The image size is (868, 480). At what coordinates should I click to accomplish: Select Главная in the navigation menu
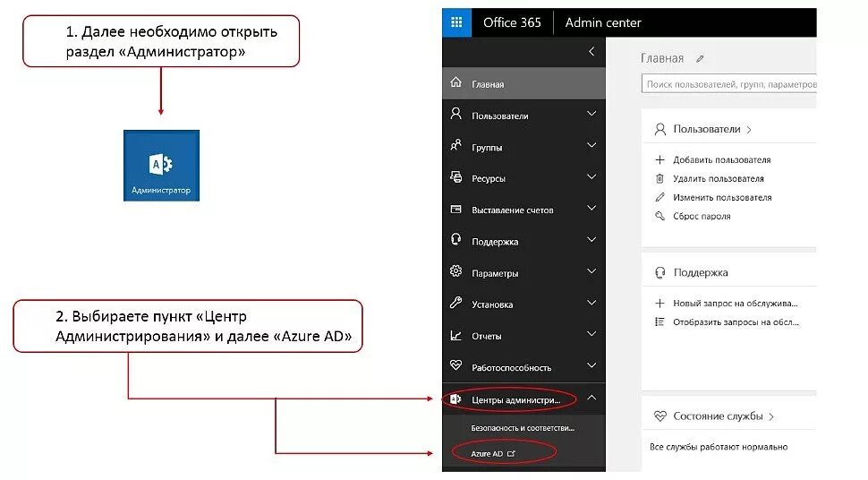[523, 83]
